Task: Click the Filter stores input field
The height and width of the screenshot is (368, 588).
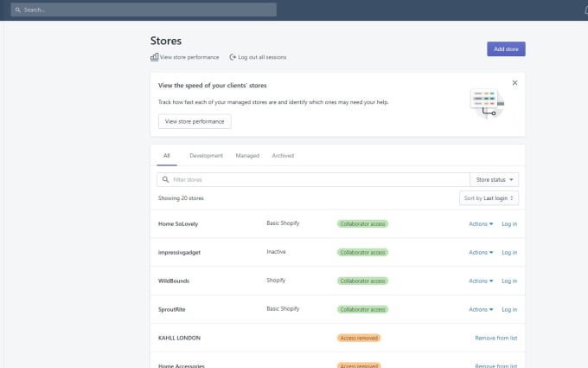Action: pyautogui.click(x=313, y=179)
